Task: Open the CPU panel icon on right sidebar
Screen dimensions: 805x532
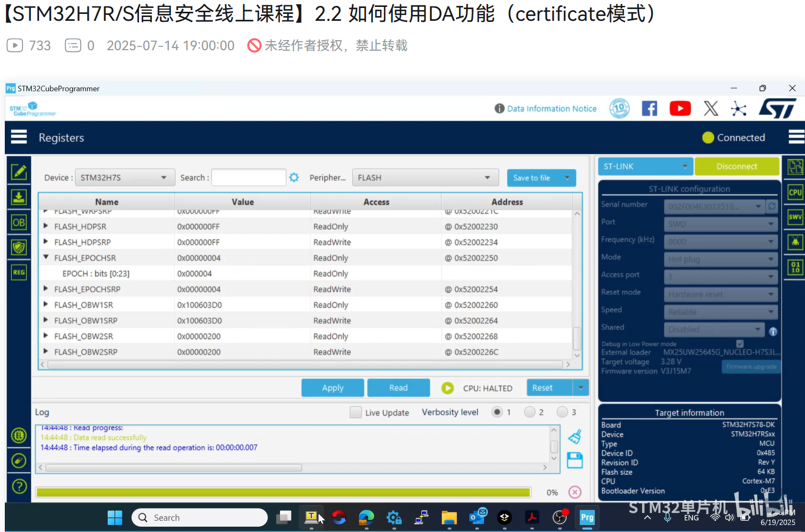Action: (x=795, y=192)
